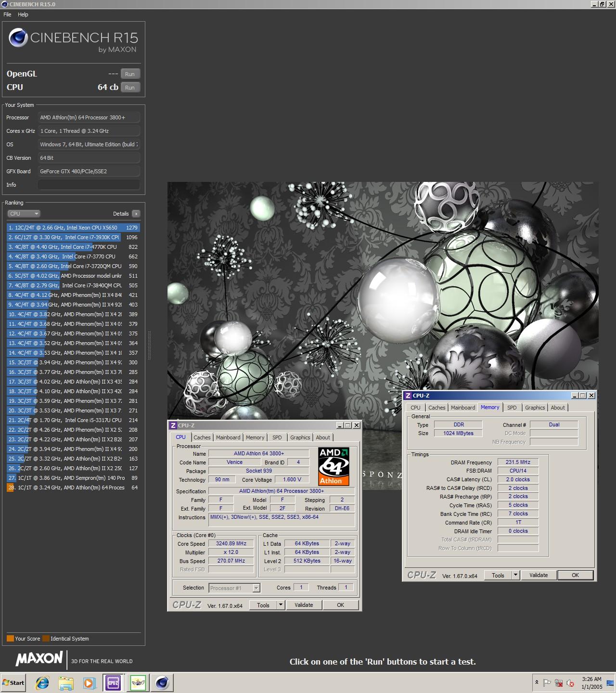Switch to Caches tab in the CPU-Z Memory window
The height and width of the screenshot is (693, 616).
tap(437, 408)
